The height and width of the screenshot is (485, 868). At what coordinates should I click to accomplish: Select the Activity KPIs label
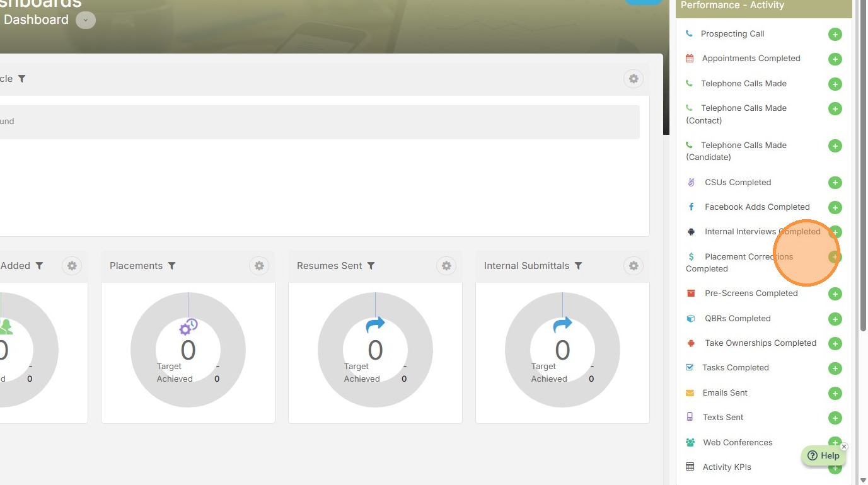coord(727,467)
